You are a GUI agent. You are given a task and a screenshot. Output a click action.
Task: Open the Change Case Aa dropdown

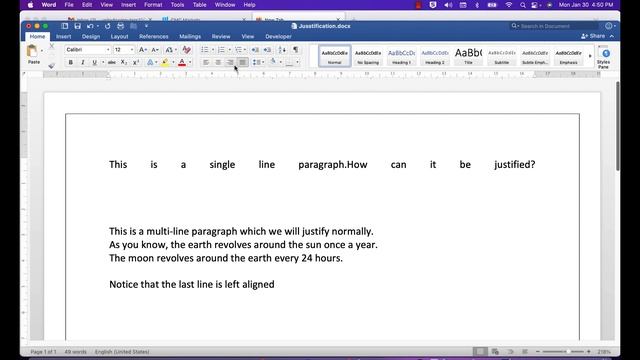170,50
